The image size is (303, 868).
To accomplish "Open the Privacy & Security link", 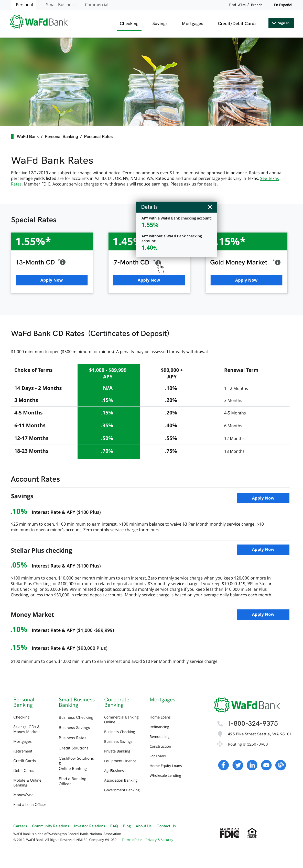I will (159, 840).
